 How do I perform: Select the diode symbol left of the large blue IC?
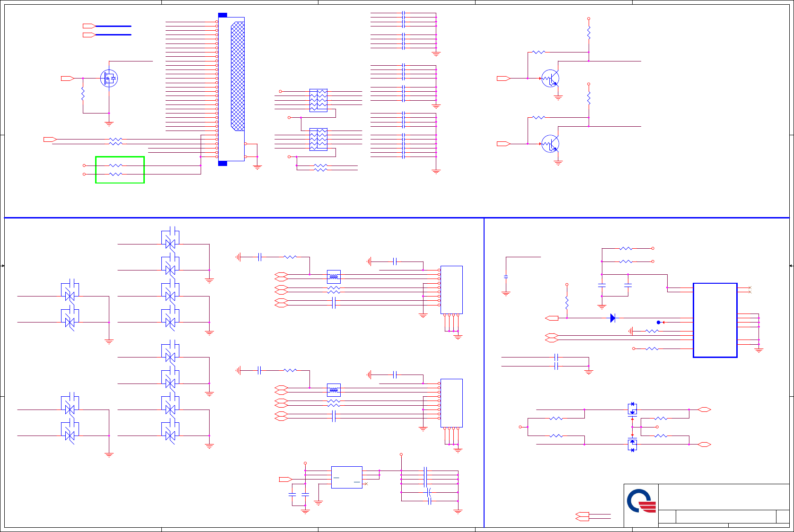click(x=613, y=318)
